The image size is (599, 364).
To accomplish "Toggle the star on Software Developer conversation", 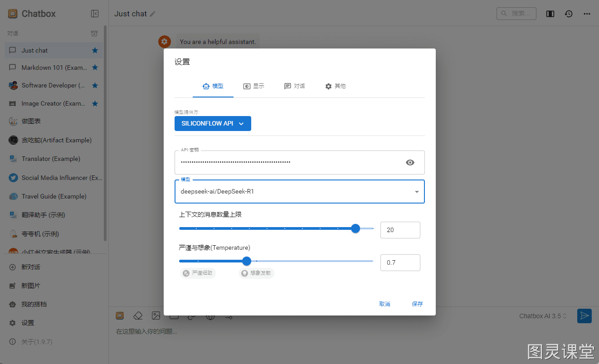I will point(95,85).
